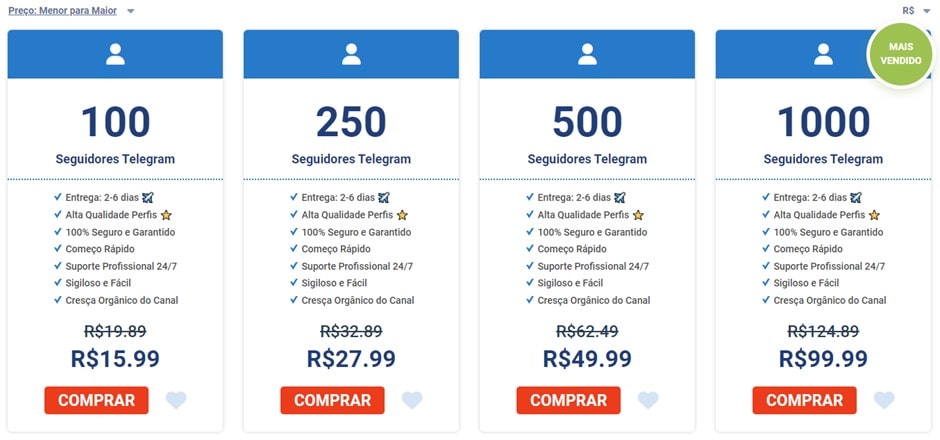This screenshot has width=940, height=440.
Task: Click the user icon on the 100 followers card
Action: (115, 54)
